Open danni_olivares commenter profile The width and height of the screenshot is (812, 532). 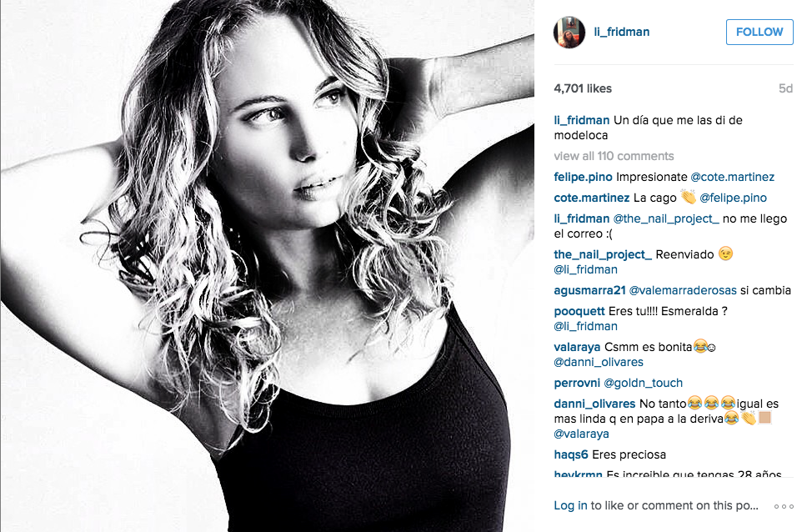click(x=594, y=404)
